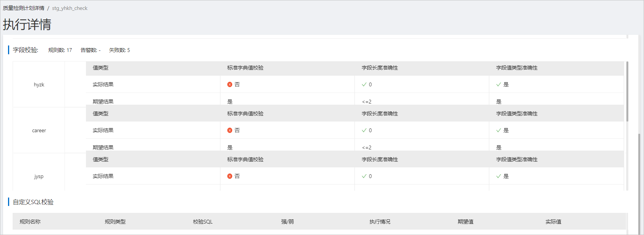This screenshot has height=235, width=644.
Task: Click the green check beside jysp length value 0
Action: point(364,176)
